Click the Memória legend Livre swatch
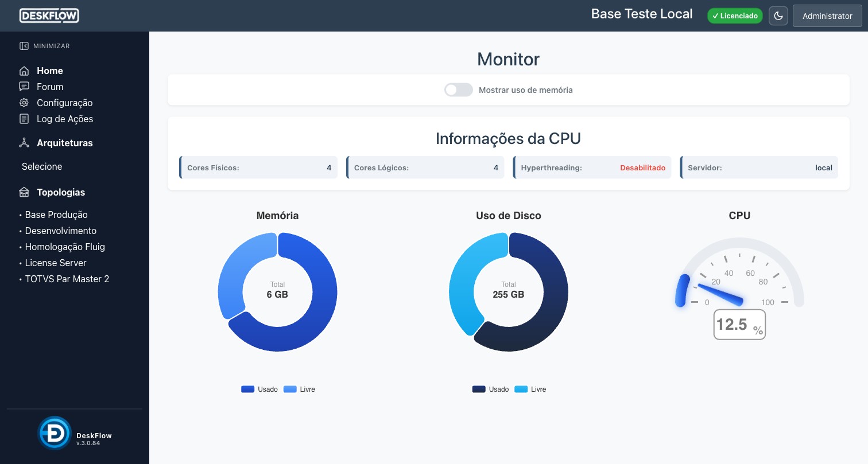This screenshot has height=464, width=868. tap(290, 389)
